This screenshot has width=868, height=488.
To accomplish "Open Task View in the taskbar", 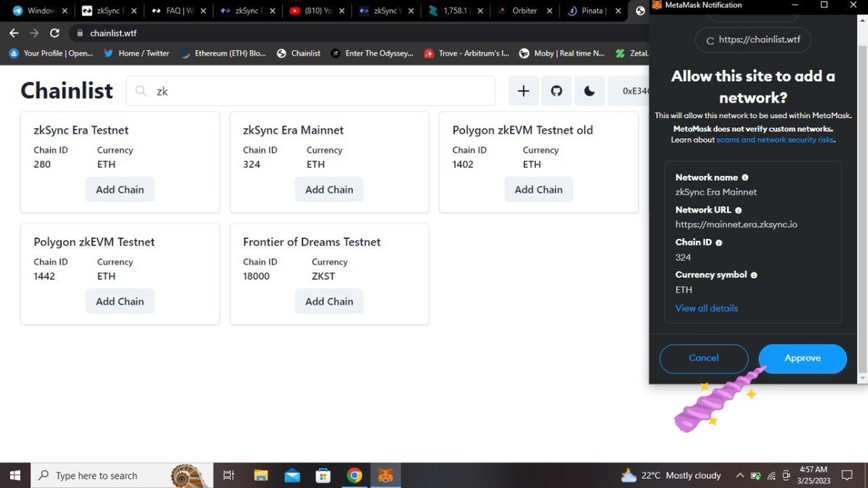I will click(229, 475).
